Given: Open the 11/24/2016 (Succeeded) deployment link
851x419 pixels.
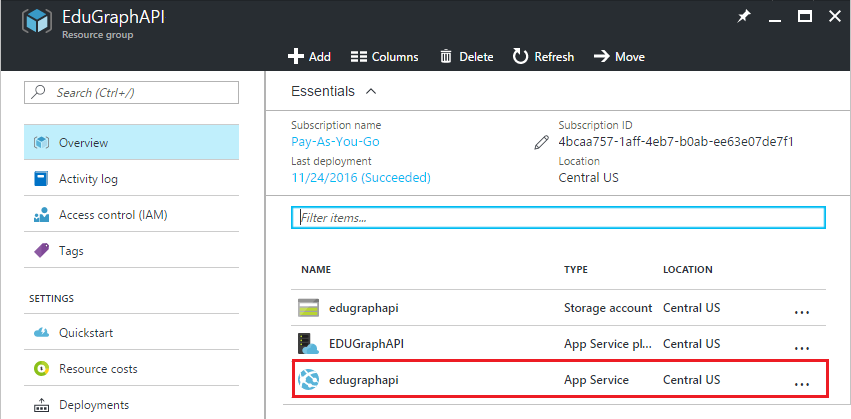Looking at the screenshot, I should coord(361,177).
